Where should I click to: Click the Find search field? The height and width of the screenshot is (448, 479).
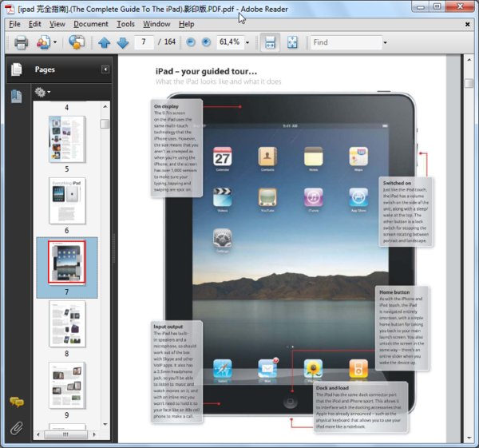(346, 42)
